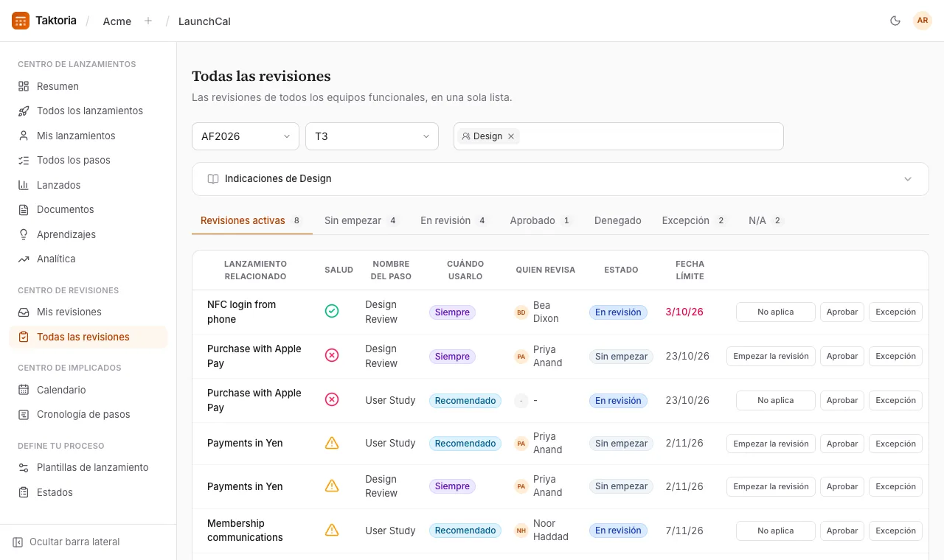Open Documentos in the sidebar
Screen dimensions: 944x560
pos(88,209)
